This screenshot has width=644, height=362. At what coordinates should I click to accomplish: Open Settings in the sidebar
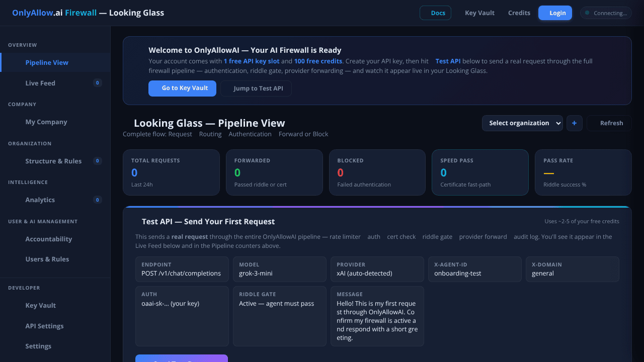[x=55, y=346]
